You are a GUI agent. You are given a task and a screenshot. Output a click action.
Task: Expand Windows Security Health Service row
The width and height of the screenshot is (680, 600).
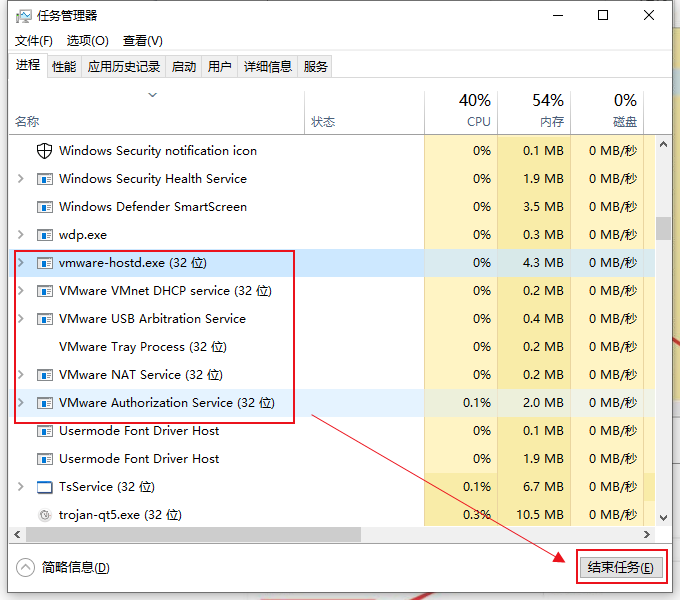coord(20,179)
